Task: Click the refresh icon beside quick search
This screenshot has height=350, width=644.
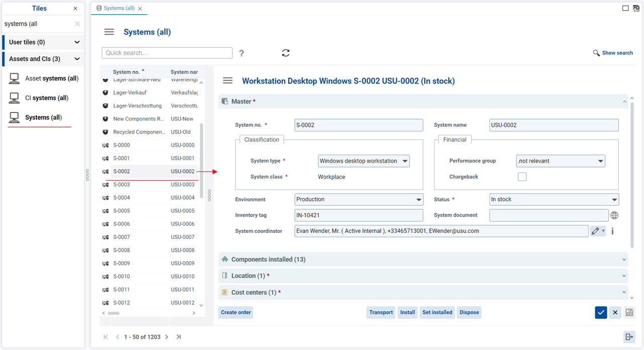Action: pyautogui.click(x=286, y=53)
